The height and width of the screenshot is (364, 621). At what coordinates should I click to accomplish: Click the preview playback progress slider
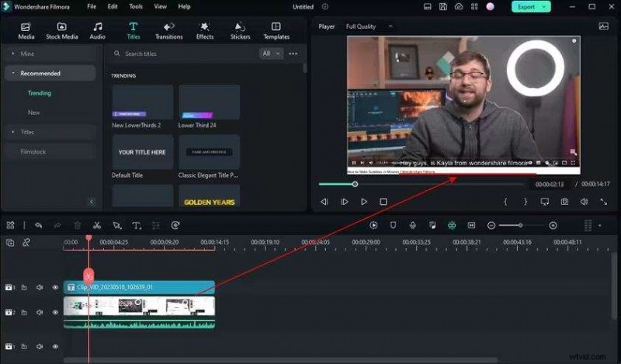click(356, 184)
